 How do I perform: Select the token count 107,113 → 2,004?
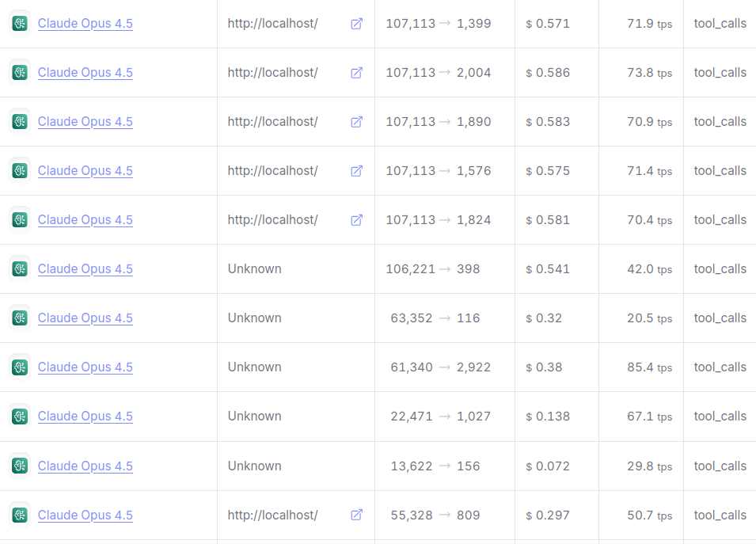click(439, 73)
